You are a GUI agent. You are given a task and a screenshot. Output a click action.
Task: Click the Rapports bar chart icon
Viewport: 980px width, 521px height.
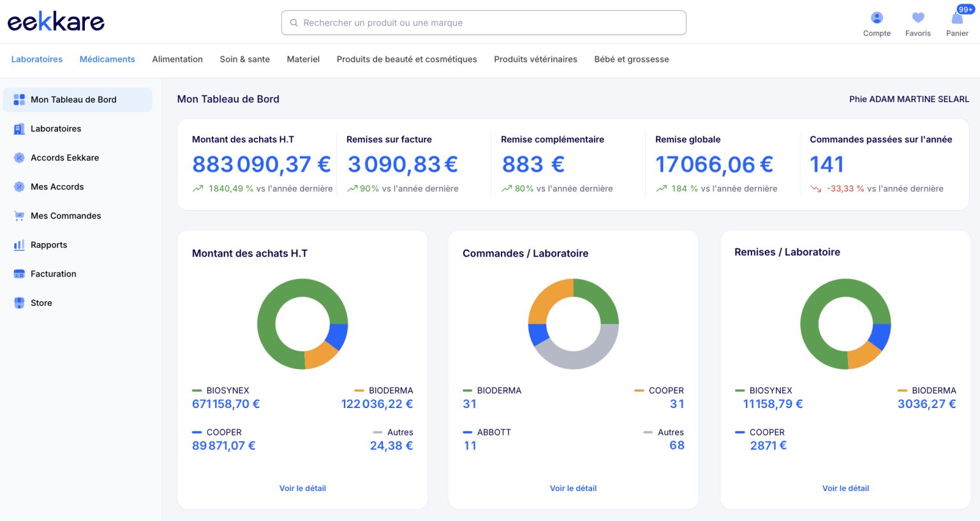pos(19,245)
